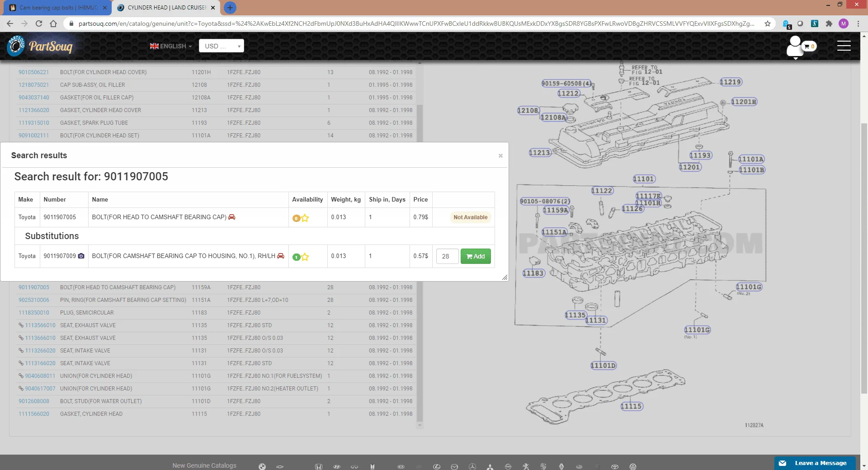Close the Search results dialog
The height and width of the screenshot is (470, 868).
pyautogui.click(x=500, y=155)
